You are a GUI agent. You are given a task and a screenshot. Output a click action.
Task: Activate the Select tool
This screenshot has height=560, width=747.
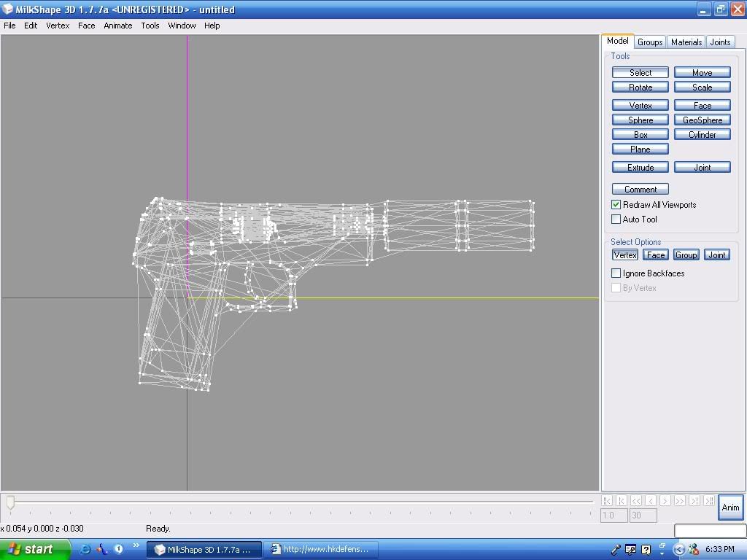[x=640, y=72]
